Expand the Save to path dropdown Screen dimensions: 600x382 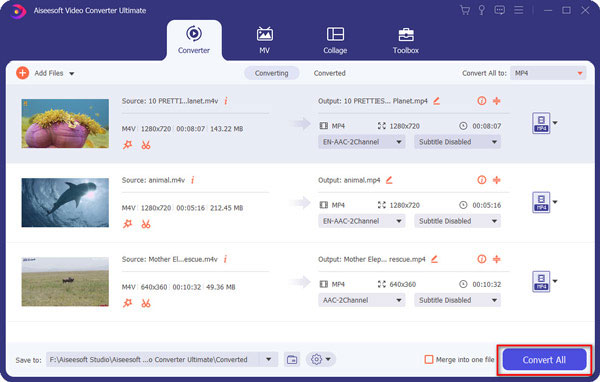click(269, 359)
